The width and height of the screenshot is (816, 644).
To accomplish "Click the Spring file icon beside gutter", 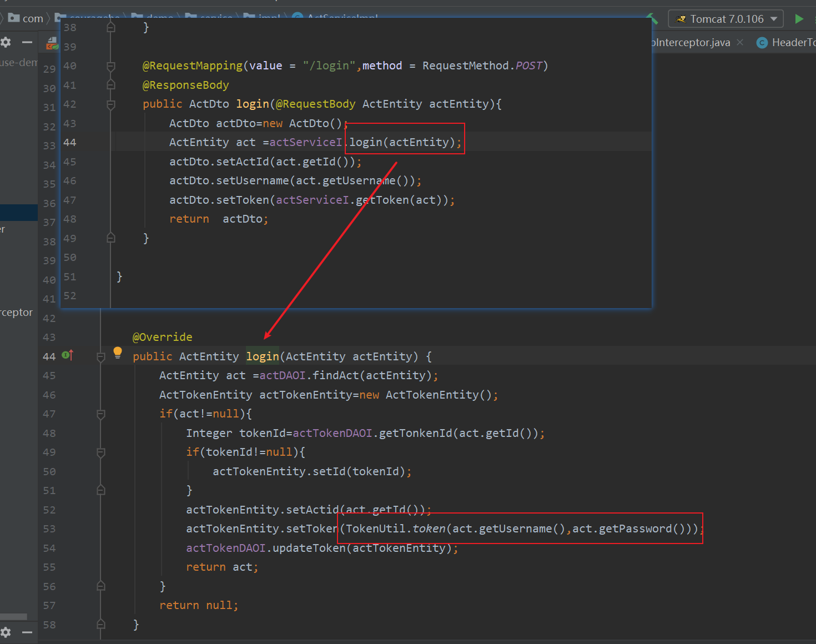I will [52, 43].
